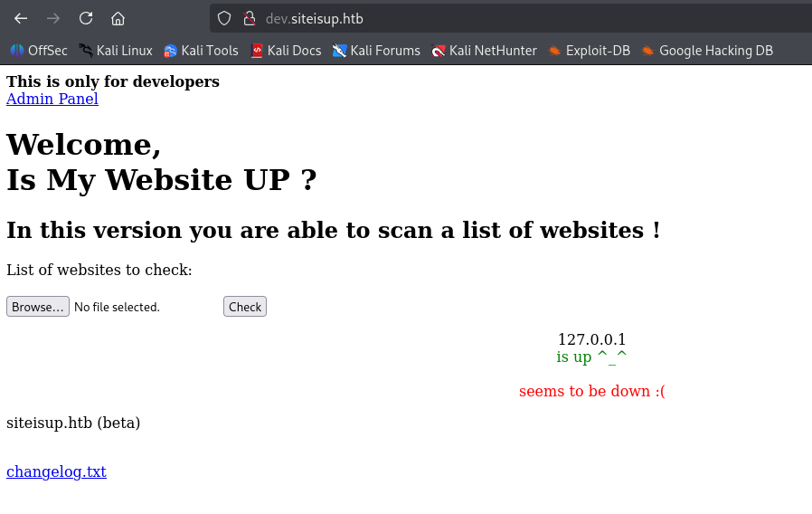The image size is (812, 514).
Task: Open the Kali Tools bookmark
Action: coord(201,51)
